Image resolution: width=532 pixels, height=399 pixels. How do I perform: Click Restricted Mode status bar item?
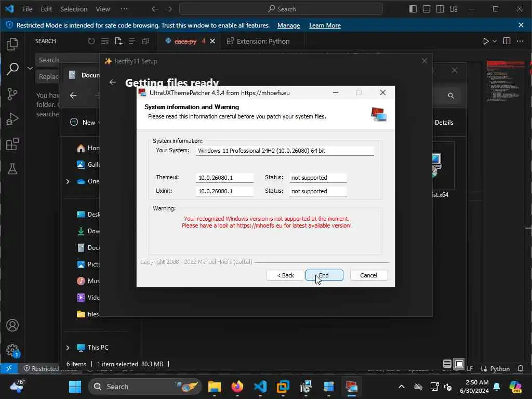pyautogui.click(x=41, y=368)
